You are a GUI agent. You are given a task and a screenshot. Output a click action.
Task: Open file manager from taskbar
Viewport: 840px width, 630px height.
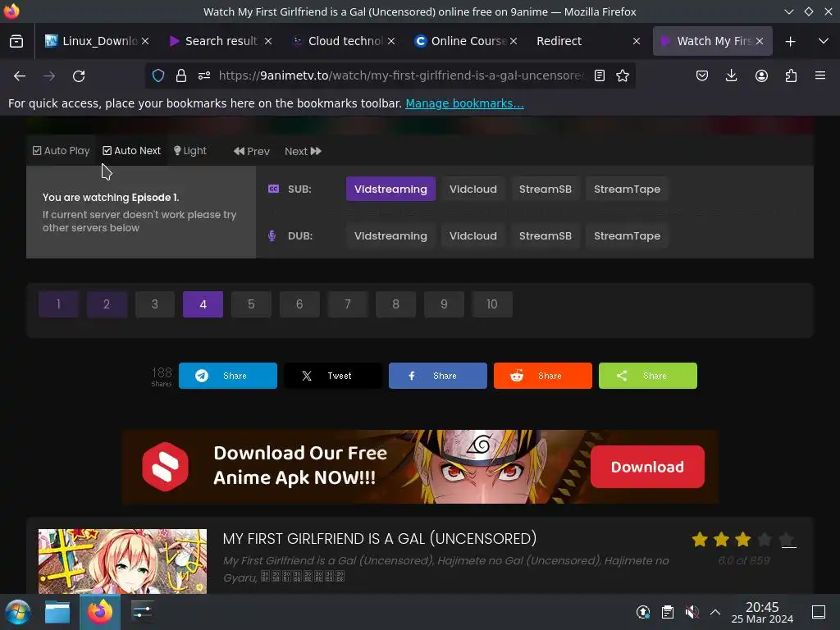(x=57, y=612)
